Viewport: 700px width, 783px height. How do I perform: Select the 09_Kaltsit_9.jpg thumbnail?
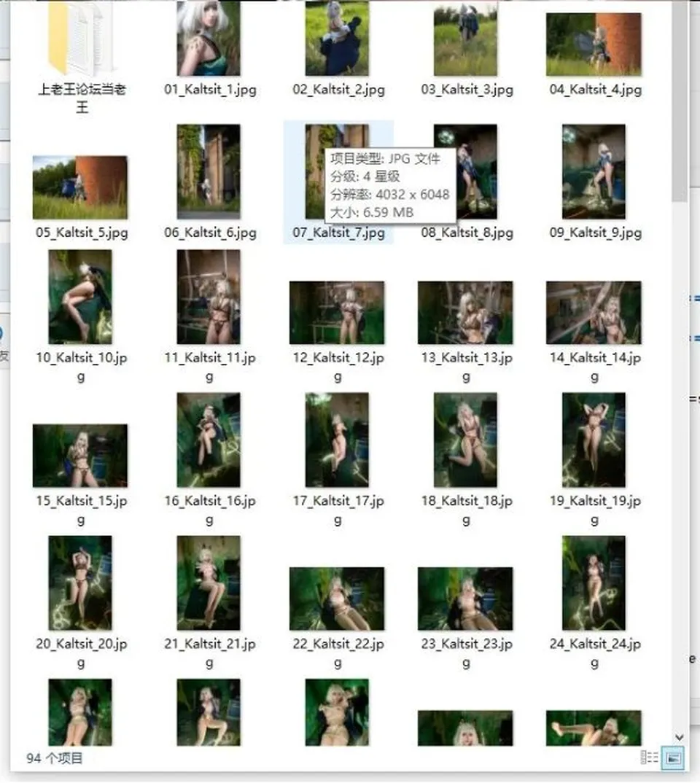click(594, 172)
